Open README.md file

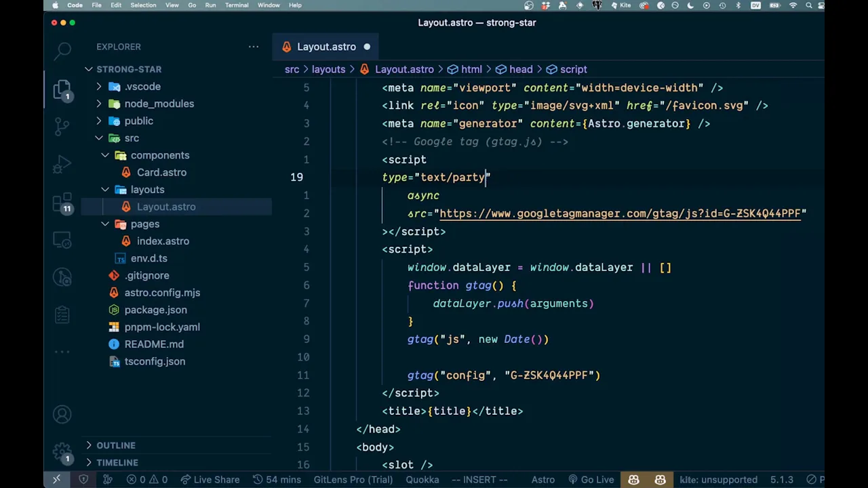point(154,344)
